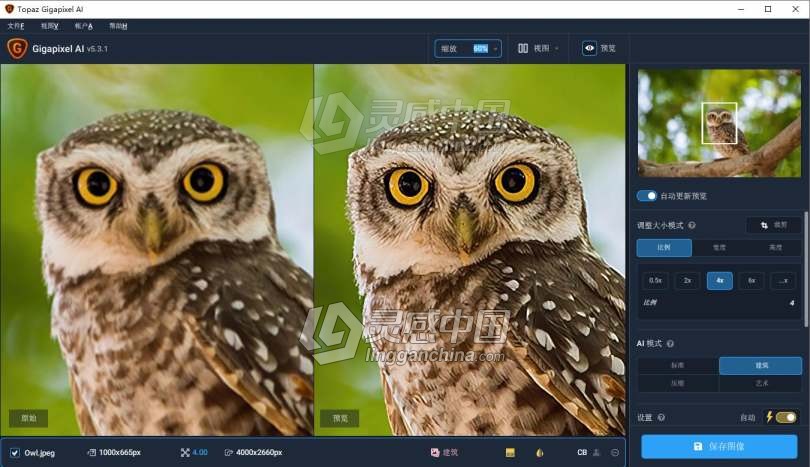Select the height resize tab
The height and width of the screenshot is (467, 810).
pos(774,247)
